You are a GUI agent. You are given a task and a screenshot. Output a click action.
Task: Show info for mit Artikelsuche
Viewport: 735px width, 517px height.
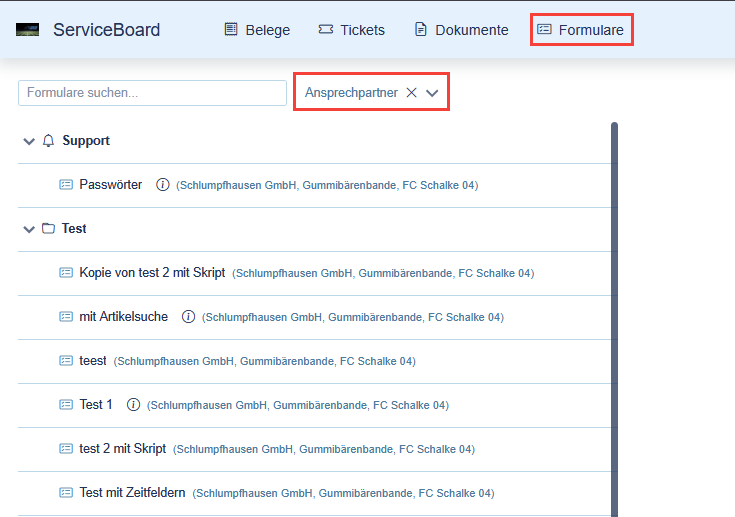pyautogui.click(x=188, y=317)
